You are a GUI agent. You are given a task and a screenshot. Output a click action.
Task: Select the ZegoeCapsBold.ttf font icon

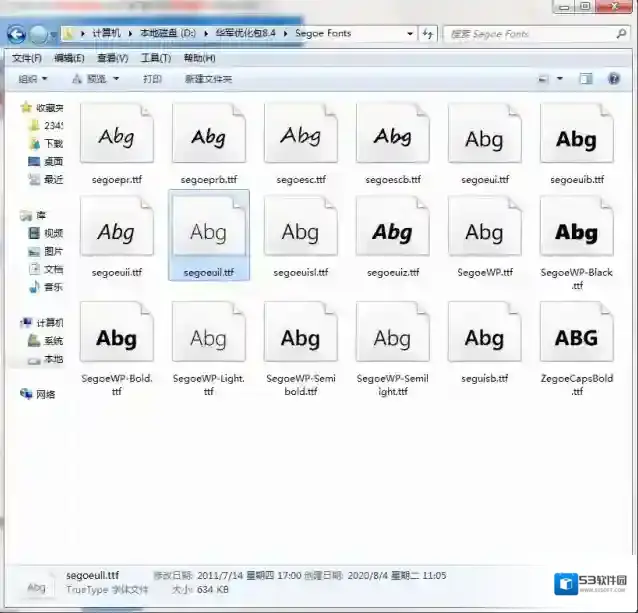coord(576,335)
